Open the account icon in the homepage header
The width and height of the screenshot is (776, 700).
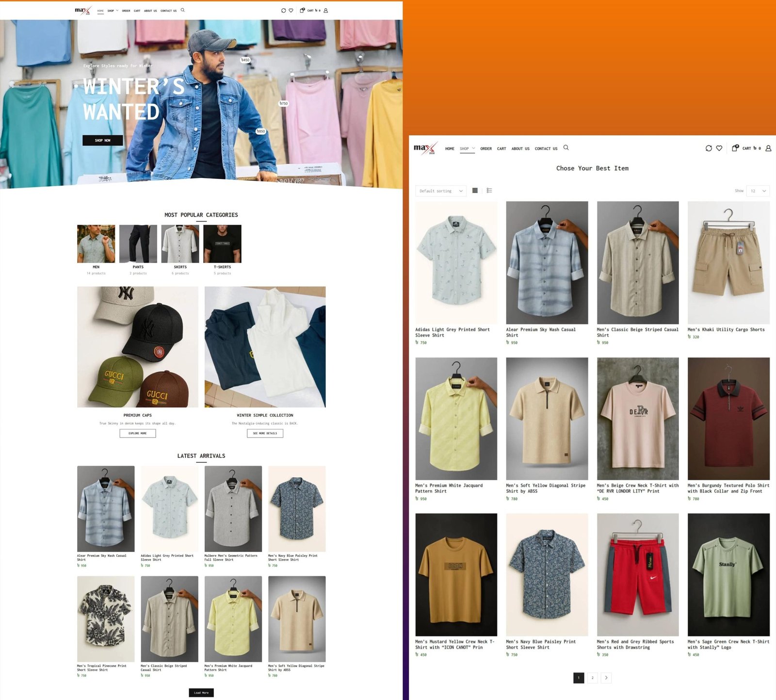(325, 10)
